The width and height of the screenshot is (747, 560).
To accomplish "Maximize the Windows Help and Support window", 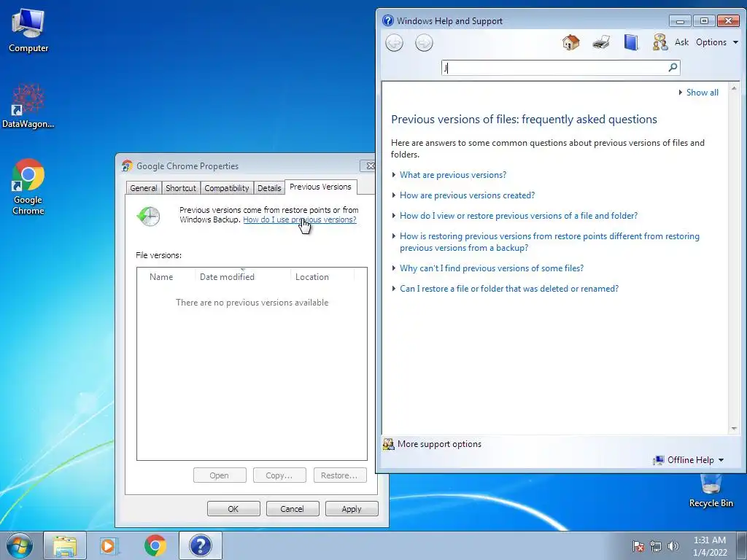I will [x=704, y=21].
